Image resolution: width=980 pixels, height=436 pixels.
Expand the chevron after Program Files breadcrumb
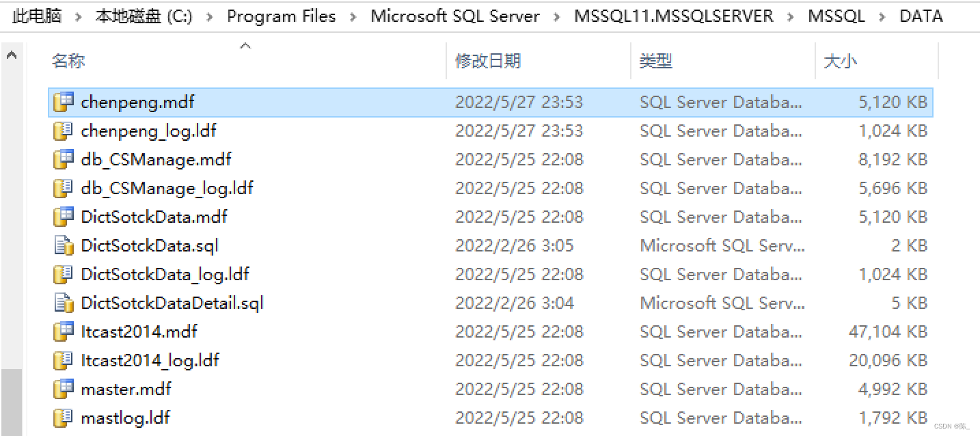tap(353, 16)
